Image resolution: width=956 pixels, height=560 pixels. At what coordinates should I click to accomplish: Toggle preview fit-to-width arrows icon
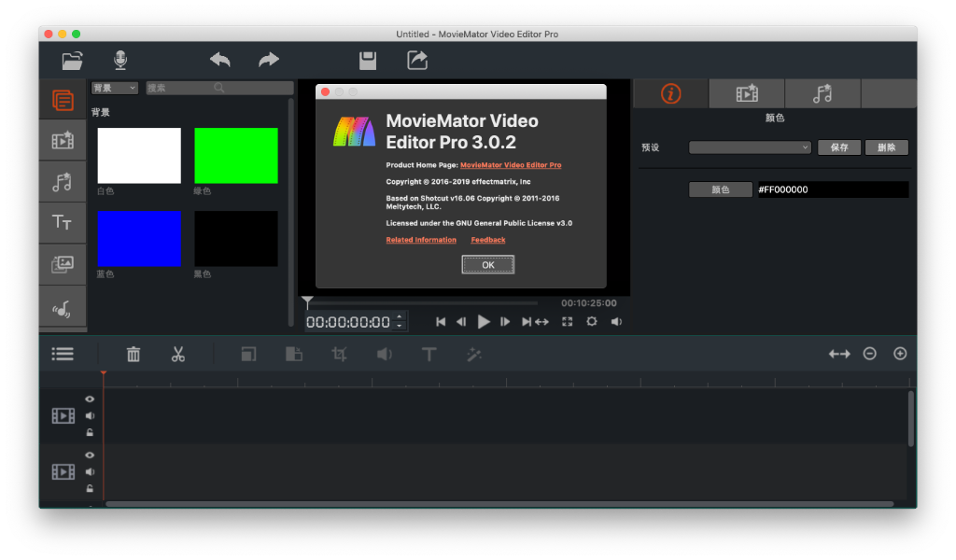point(542,322)
